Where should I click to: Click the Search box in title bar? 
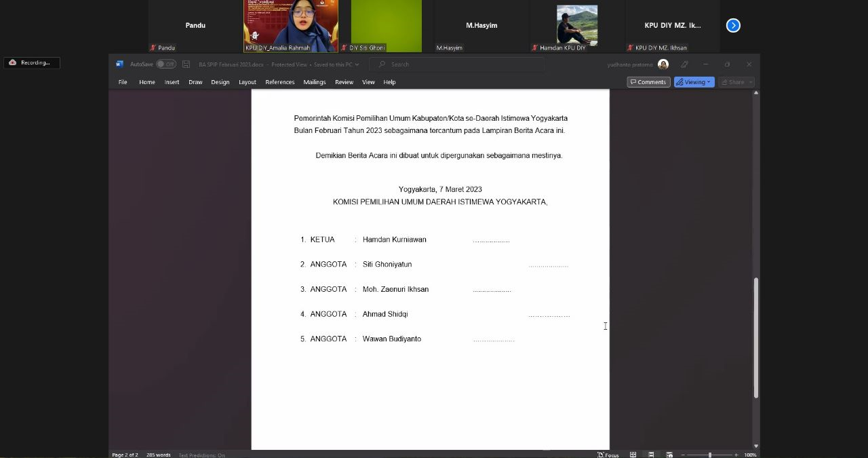456,64
